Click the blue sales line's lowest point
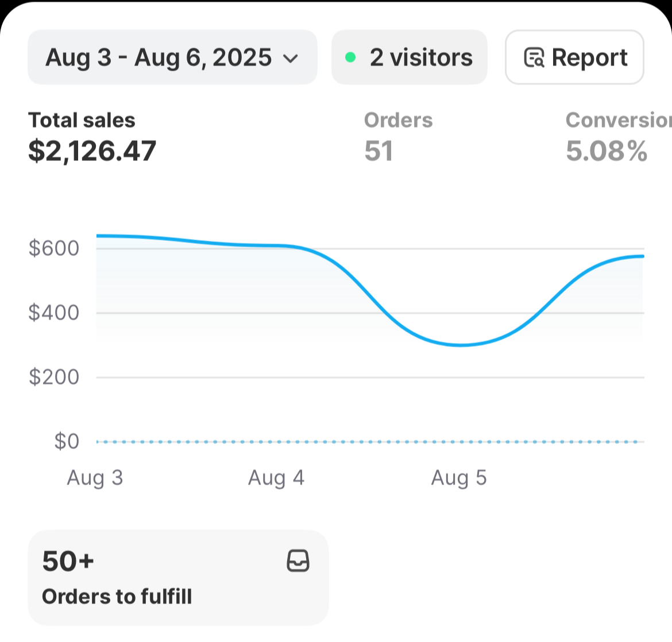This screenshot has height=642, width=672. point(461,345)
